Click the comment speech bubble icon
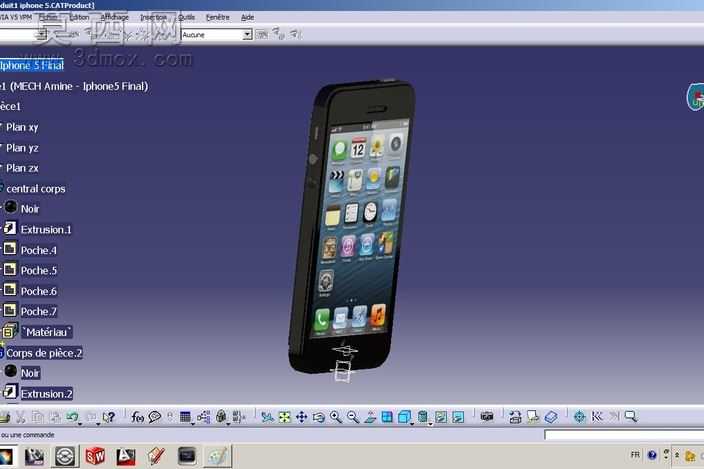704x469 pixels. 154,417
